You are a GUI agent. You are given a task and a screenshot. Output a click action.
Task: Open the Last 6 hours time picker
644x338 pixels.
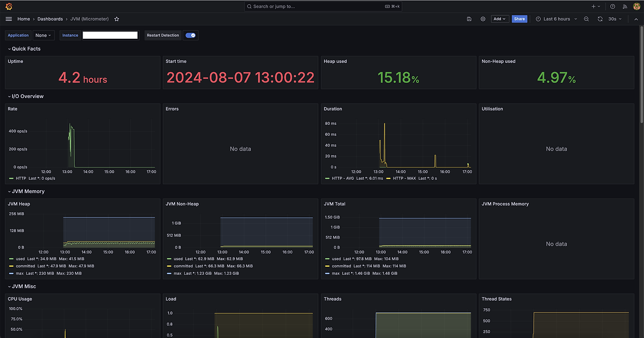click(x=556, y=19)
